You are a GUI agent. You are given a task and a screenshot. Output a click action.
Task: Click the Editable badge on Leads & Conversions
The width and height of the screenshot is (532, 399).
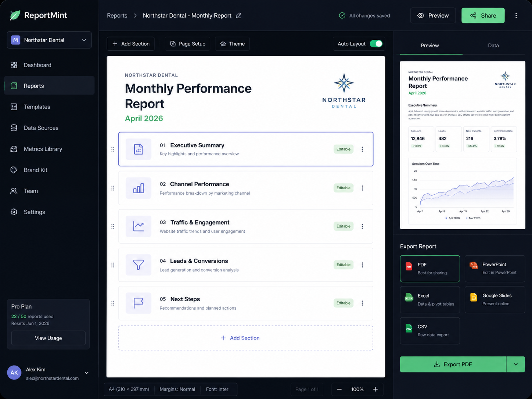tap(344, 265)
